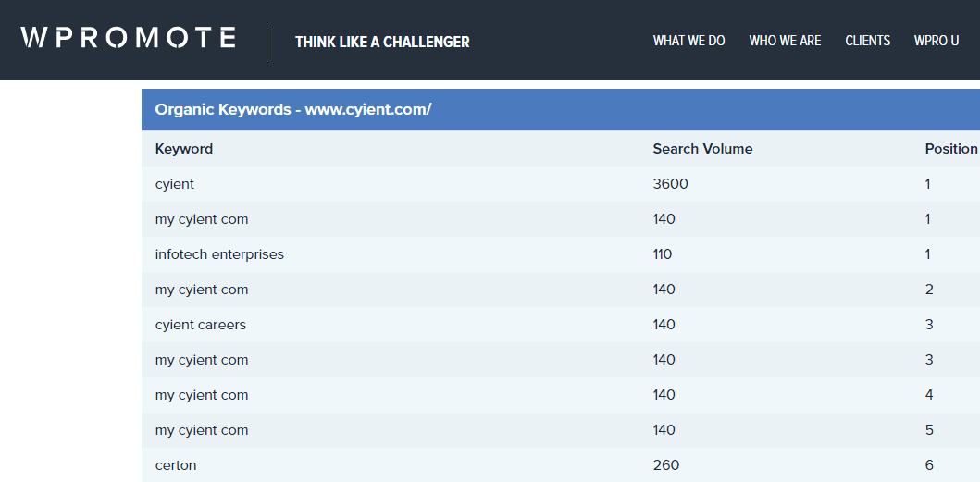Click the THINK LIKE A CHALLENGER tagline
The height and width of the screenshot is (482, 980).
pyautogui.click(x=382, y=42)
